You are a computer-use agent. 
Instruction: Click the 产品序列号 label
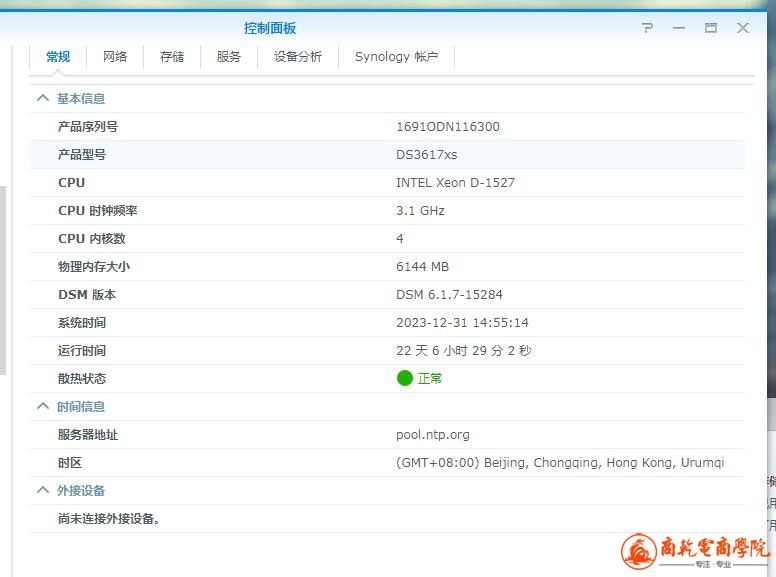point(88,127)
